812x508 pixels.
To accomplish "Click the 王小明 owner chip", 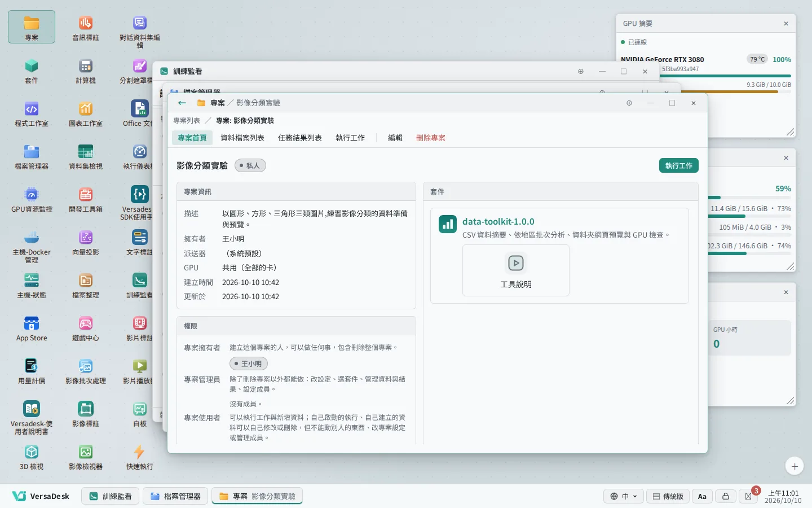I will 249,364.
